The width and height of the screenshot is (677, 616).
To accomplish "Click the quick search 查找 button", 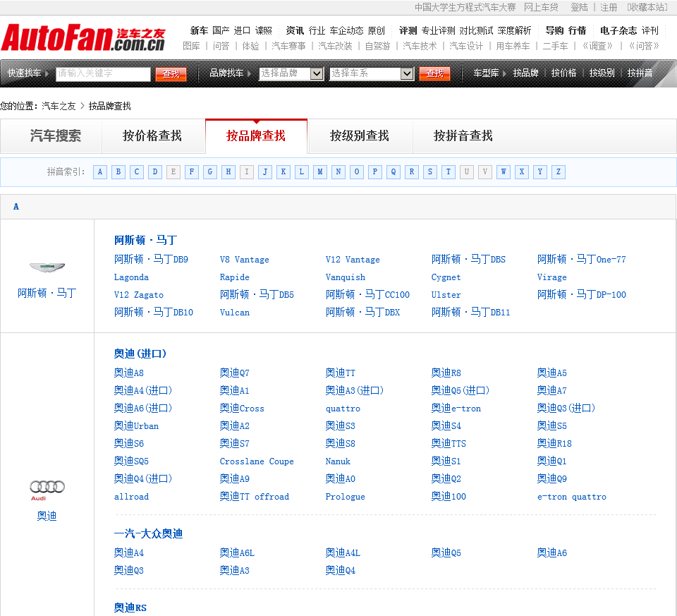I will coord(171,74).
